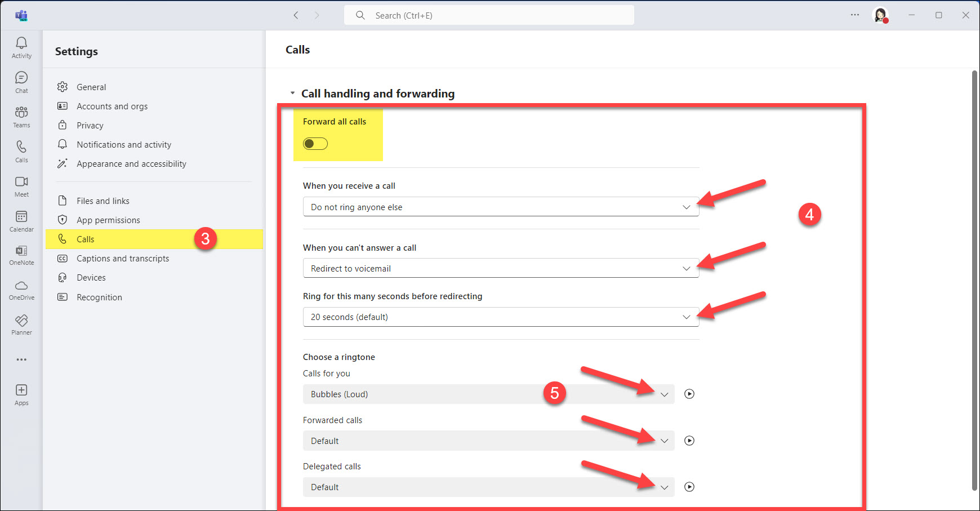
Task: Open OneDrive from the sidebar
Action: pos(21,290)
